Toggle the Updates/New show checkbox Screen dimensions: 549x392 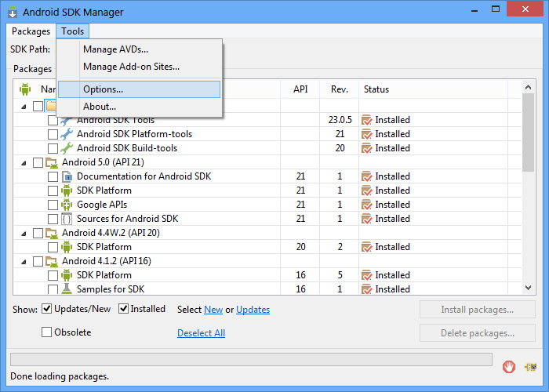tap(46, 309)
